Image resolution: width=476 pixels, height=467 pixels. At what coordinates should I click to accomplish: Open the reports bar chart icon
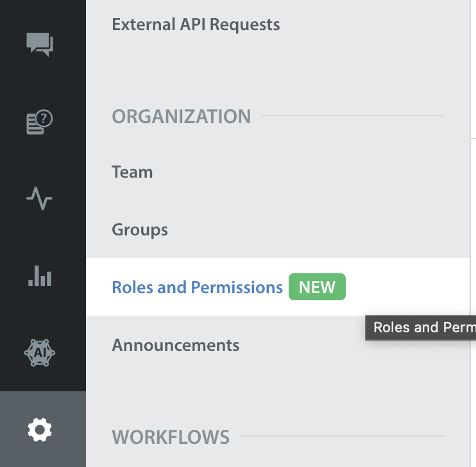click(x=40, y=276)
